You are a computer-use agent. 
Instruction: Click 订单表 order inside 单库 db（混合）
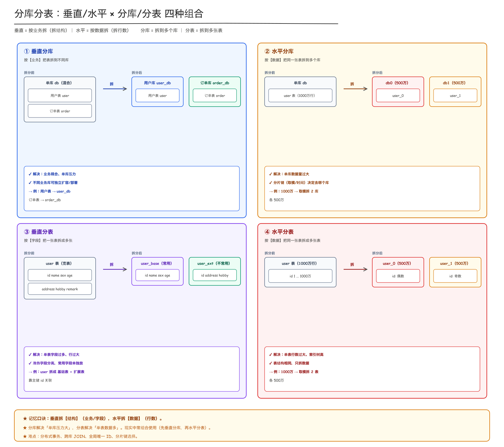coord(60,111)
